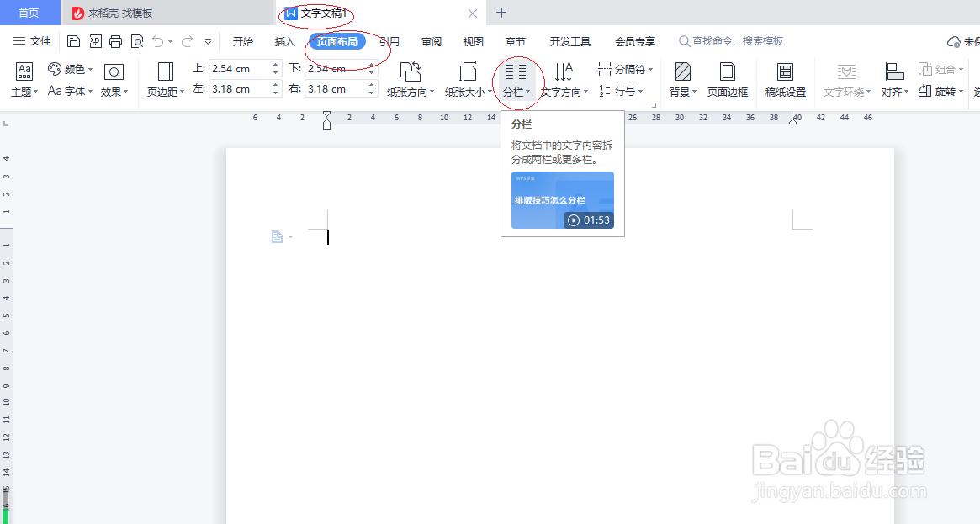Change 纸张方向 paper orientation
The height and width of the screenshot is (524, 980).
pos(410,80)
